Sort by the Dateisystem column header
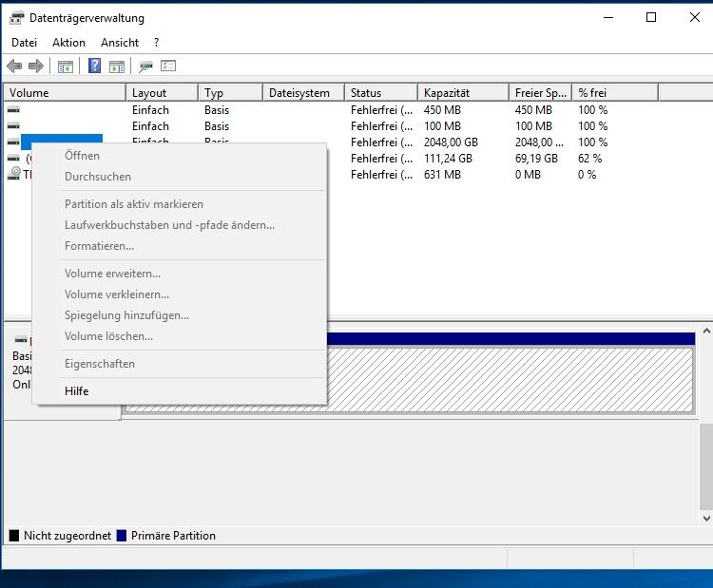 [x=303, y=93]
